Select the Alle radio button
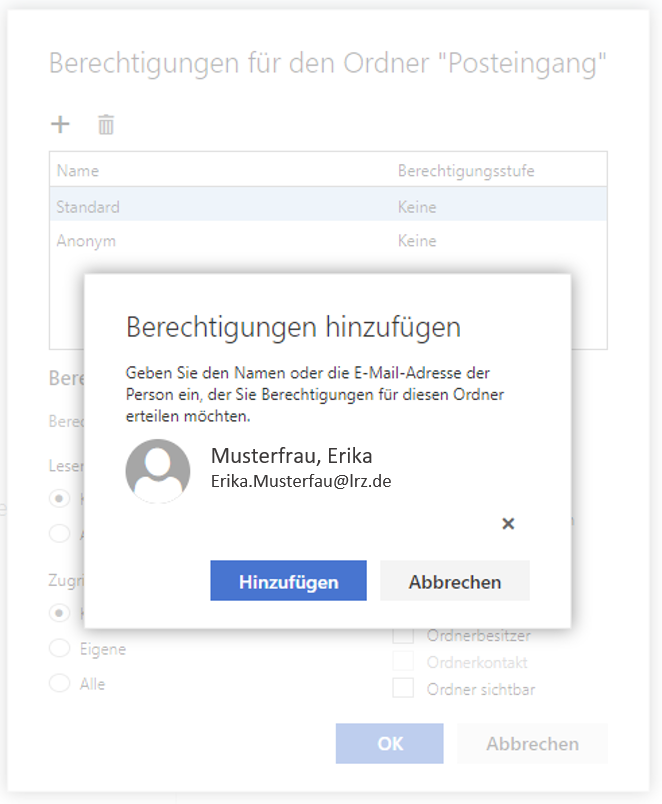Image resolution: width=662 pixels, height=804 pixels. point(60,684)
